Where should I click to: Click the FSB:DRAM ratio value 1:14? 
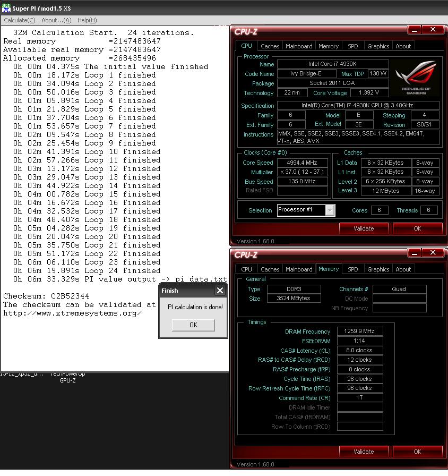(360, 341)
